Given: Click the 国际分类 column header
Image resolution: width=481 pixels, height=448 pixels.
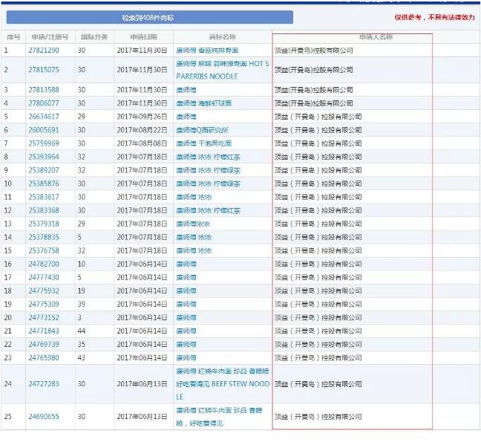Looking at the screenshot, I should (x=94, y=37).
